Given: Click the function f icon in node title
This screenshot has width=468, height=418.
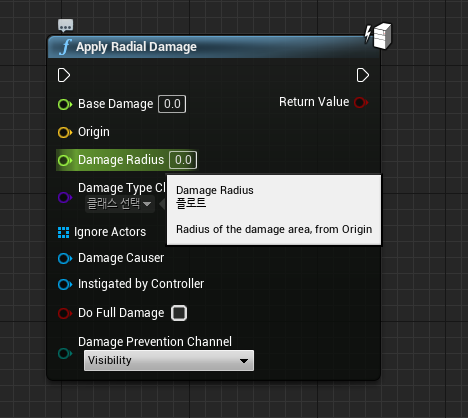Looking at the screenshot, I should pyautogui.click(x=65, y=46).
